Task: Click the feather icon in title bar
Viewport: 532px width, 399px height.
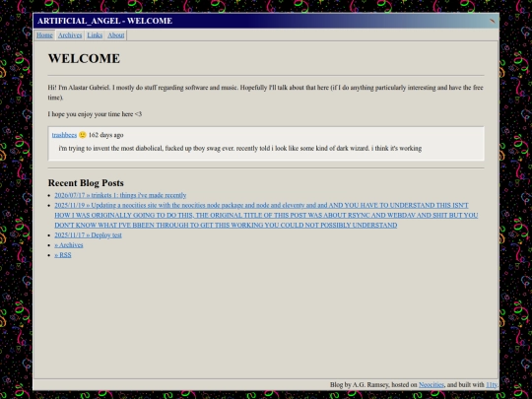Action: (x=492, y=21)
